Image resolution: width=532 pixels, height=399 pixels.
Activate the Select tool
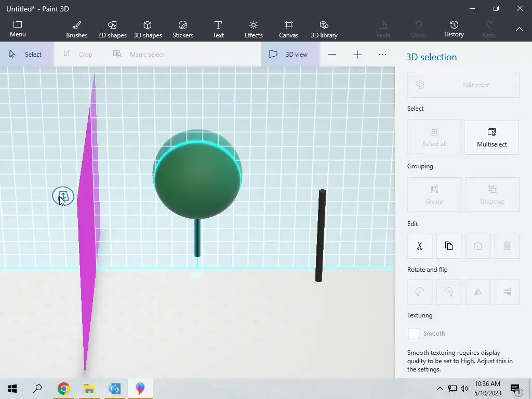coord(26,54)
